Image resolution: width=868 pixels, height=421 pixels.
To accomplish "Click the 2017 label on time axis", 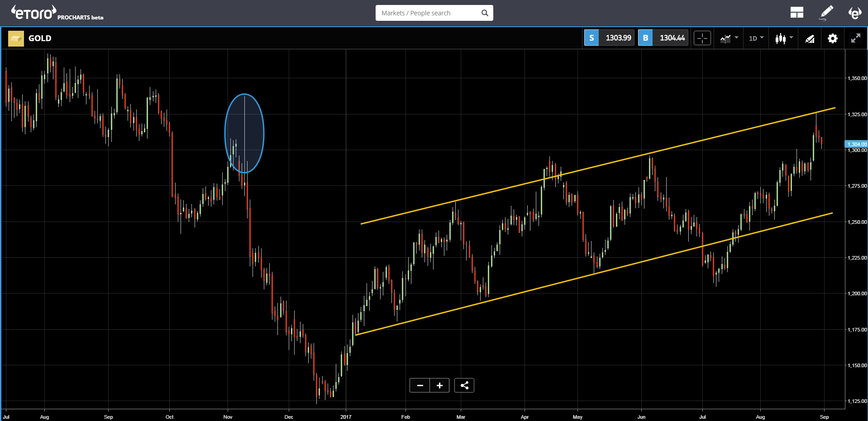I will point(346,417).
